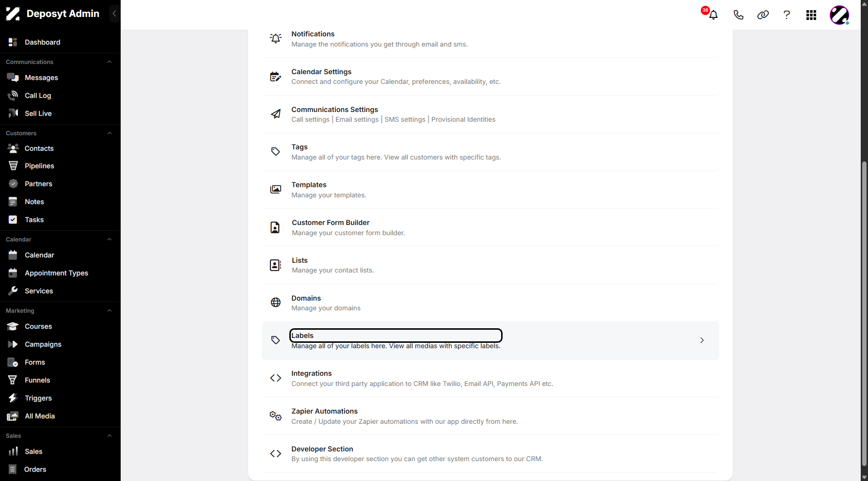The width and height of the screenshot is (868, 481).
Task: Click the Lists contact book icon
Action: pos(275,265)
